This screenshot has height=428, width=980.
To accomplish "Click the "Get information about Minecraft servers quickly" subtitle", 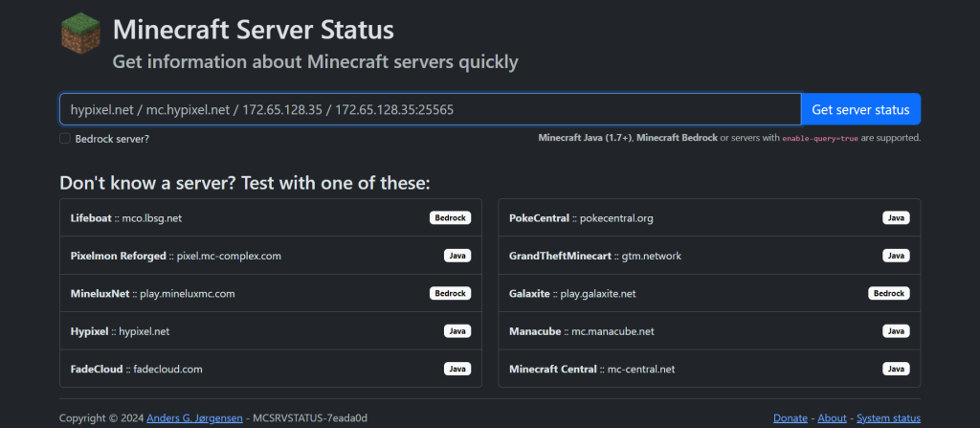I will 315,62.
